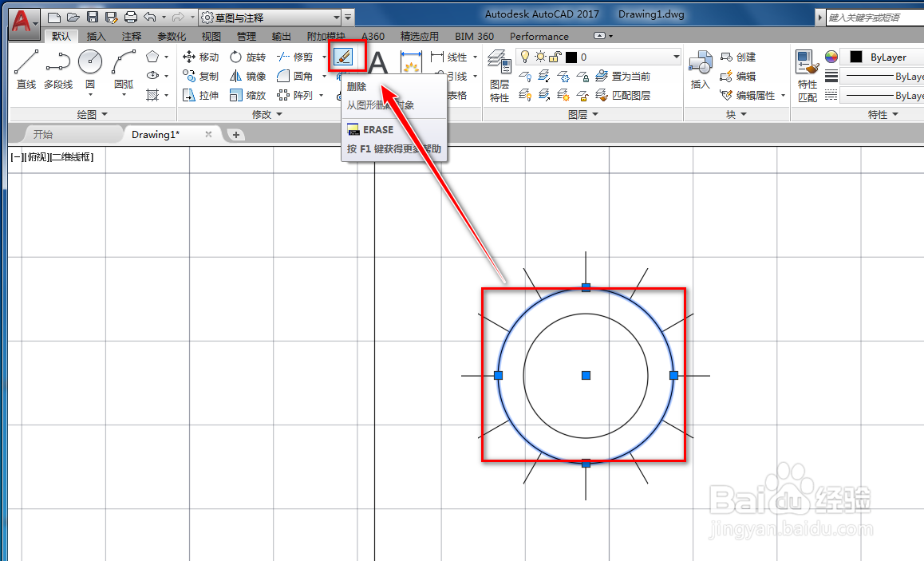Click the block Edit (编辑) tool
Viewport: 924px width, 561px height.
738,76
